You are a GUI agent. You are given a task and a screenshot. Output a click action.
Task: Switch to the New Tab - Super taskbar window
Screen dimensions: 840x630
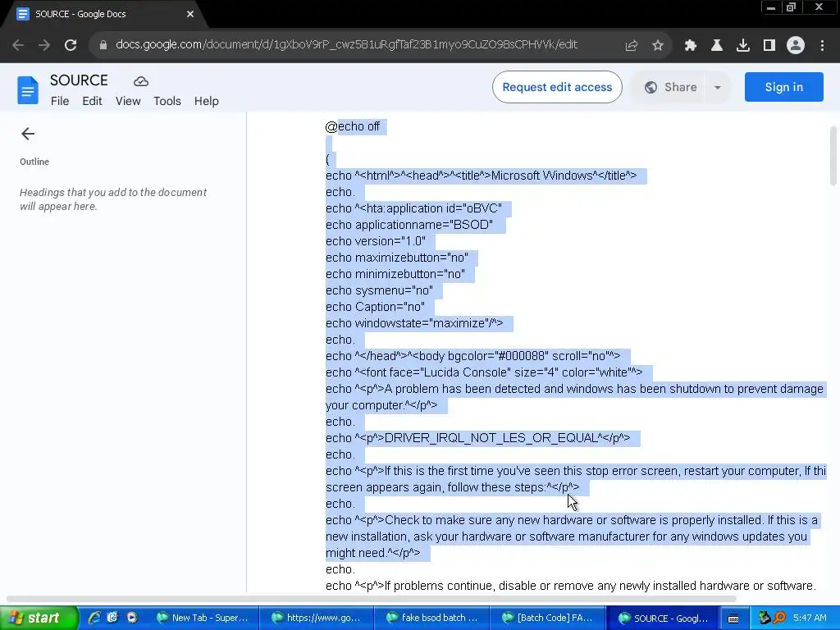point(202,618)
